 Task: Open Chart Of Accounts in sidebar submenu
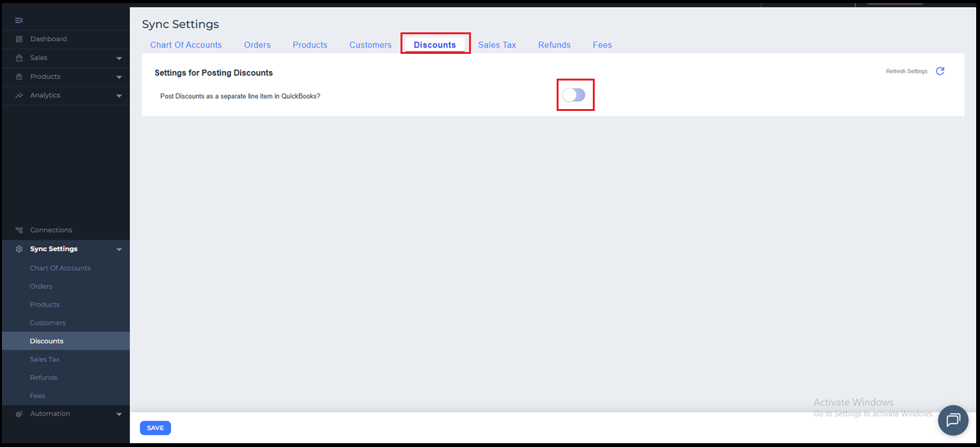click(x=60, y=268)
